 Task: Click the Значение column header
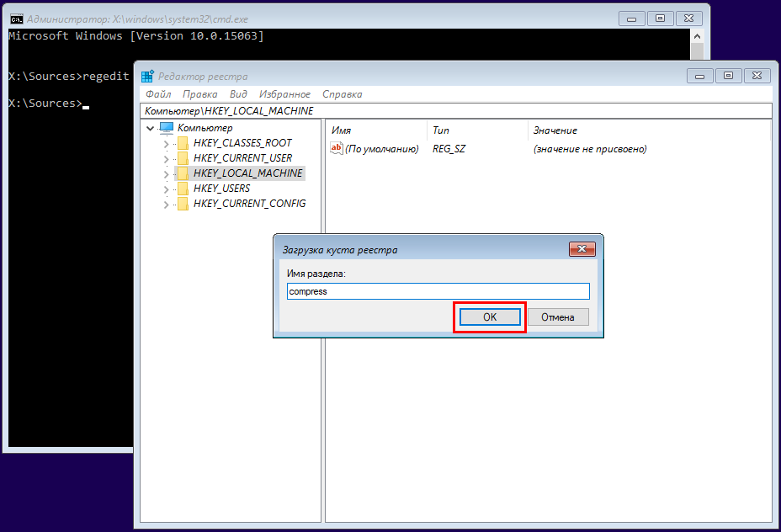coord(555,130)
